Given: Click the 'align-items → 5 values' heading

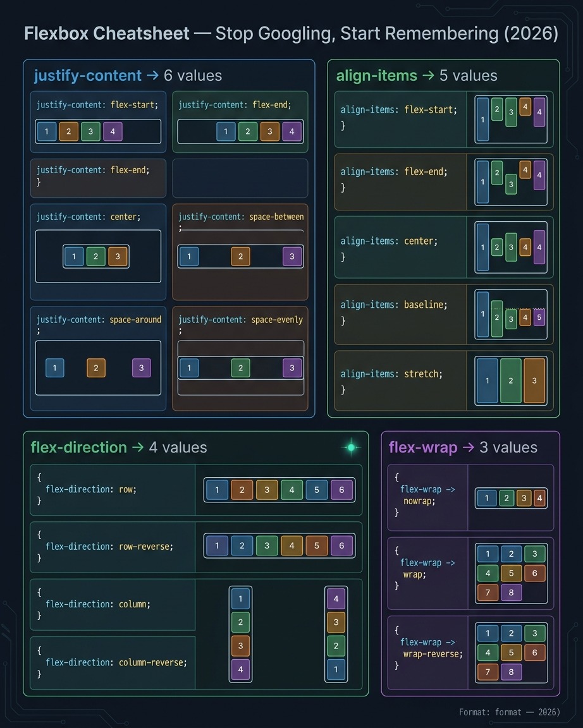Looking at the screenshot, I should (417, 76).
